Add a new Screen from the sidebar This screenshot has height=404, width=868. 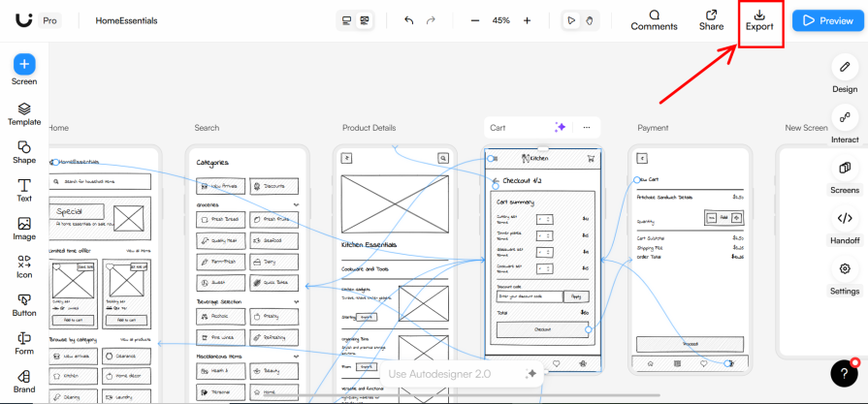[24, 65]
